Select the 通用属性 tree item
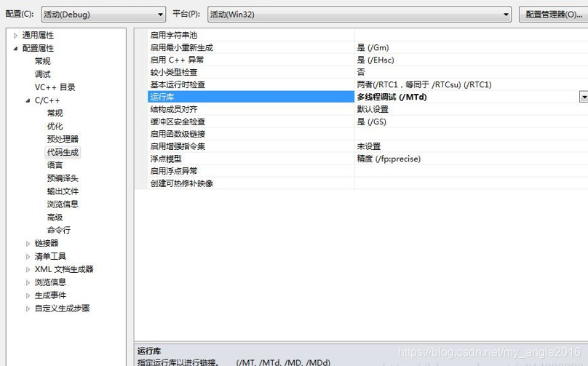 pos(39,35)
